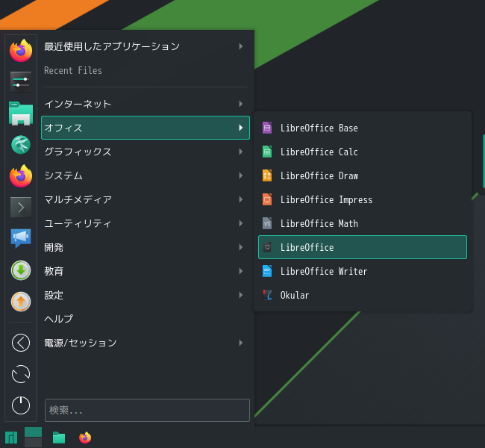This screenshot has height=448, width=485.
Task: Click the LibreOffice Draw yellow icon
Action: point(267,175)
